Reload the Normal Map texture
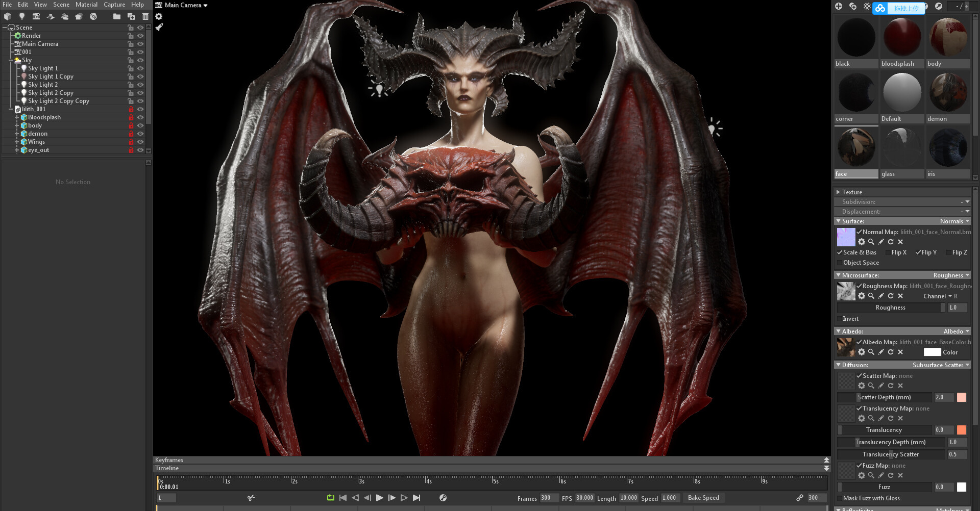This screenshot has width=980, height=511. [x=891, y=242]
